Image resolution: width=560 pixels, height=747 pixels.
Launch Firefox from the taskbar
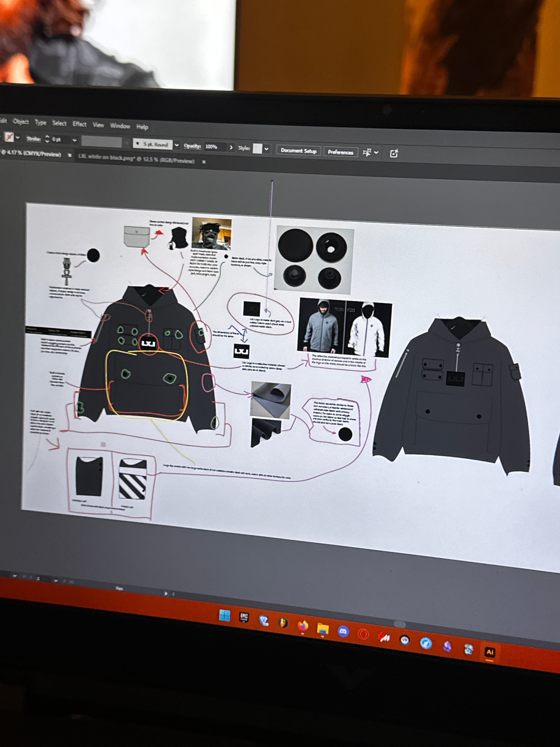pyautogui.click(x=303, y=626)
